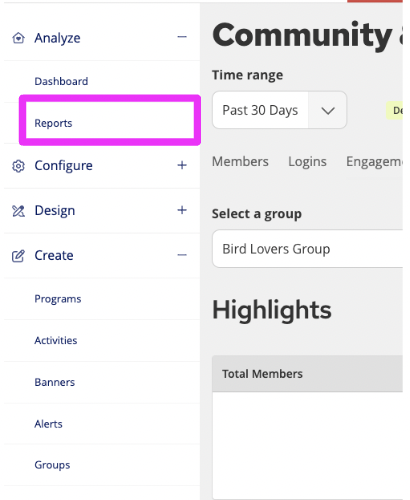The width and height of the screenshot is (410, 500).
Task: Click the Create pencil icon
Action: pos(18,256)
